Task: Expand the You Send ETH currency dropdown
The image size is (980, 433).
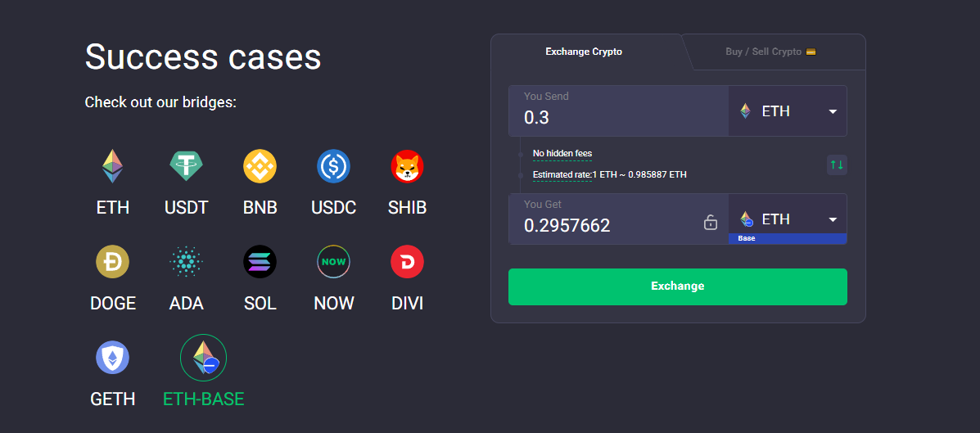Action: coord(788,111)
